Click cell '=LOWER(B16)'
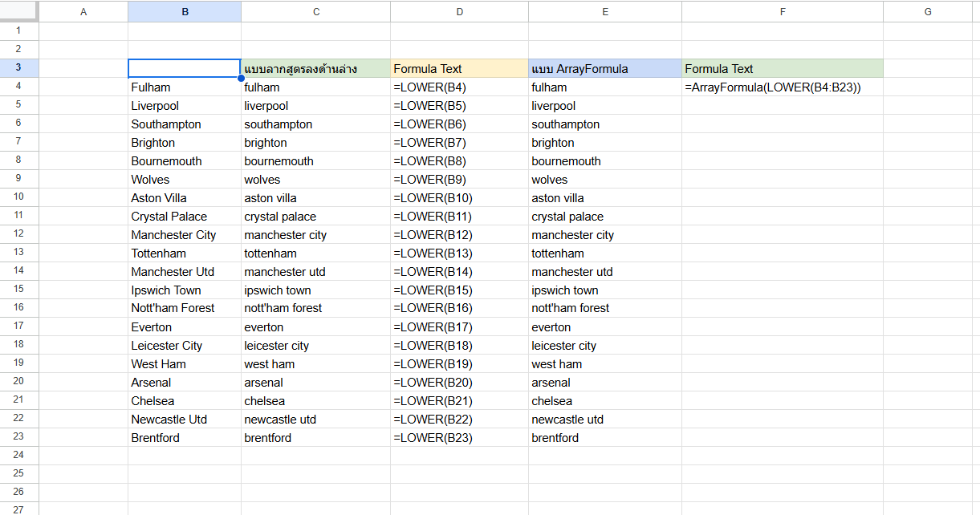The height and width of the screenshot is (515, 980). 459,307
